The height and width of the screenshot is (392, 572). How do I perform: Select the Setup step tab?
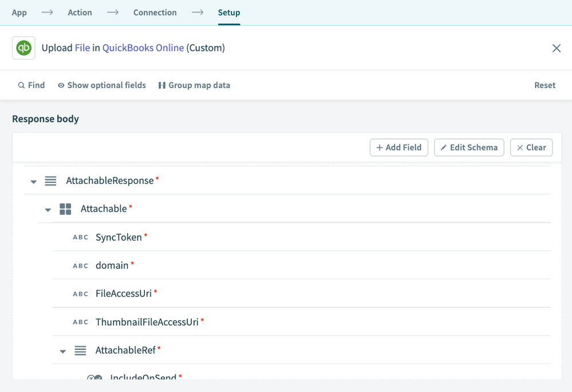[x=229, y=13]
